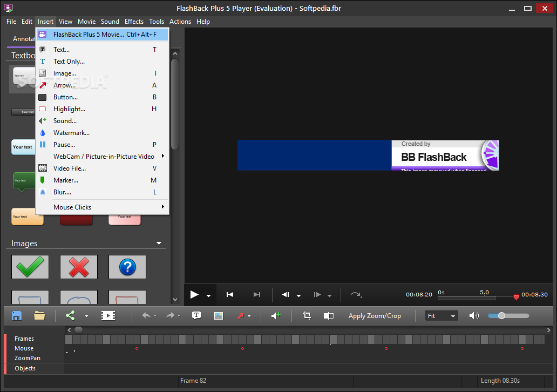Open the Tools menu
This screenshot has height=392, width=557.
pyautogui.click(x=157, y=21)
